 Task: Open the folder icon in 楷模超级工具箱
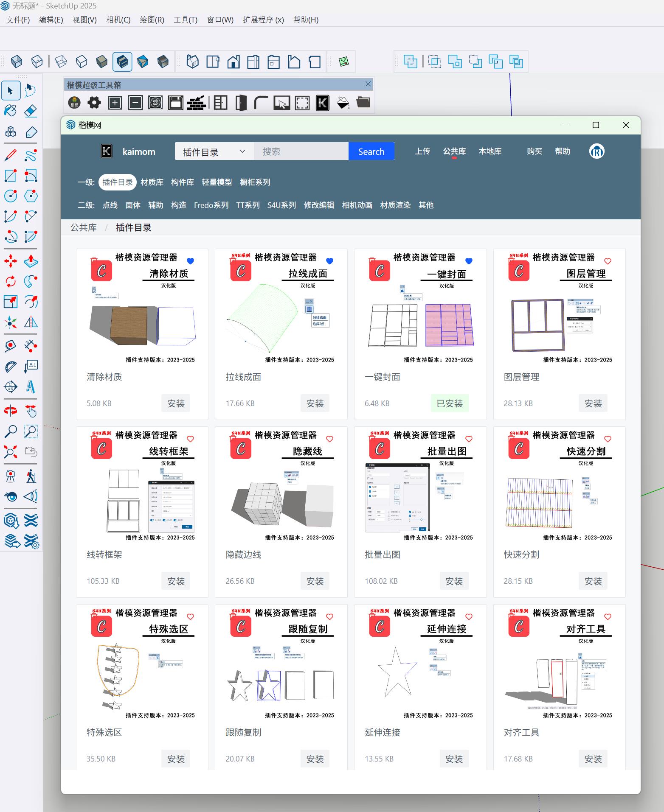[363, 103]
